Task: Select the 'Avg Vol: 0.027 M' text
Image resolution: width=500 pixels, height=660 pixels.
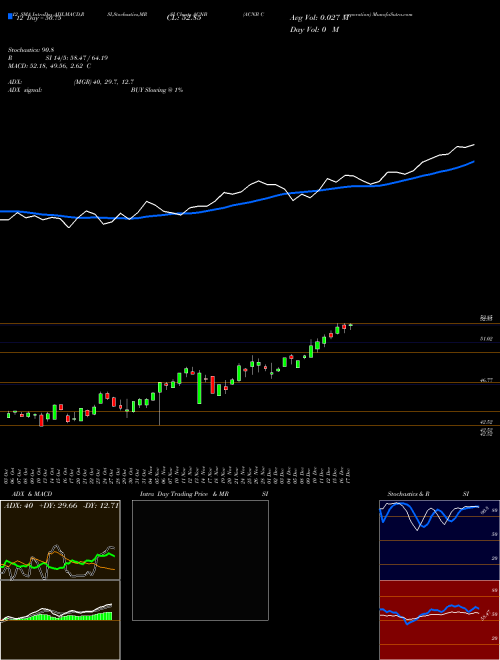Action: (319, 18)
